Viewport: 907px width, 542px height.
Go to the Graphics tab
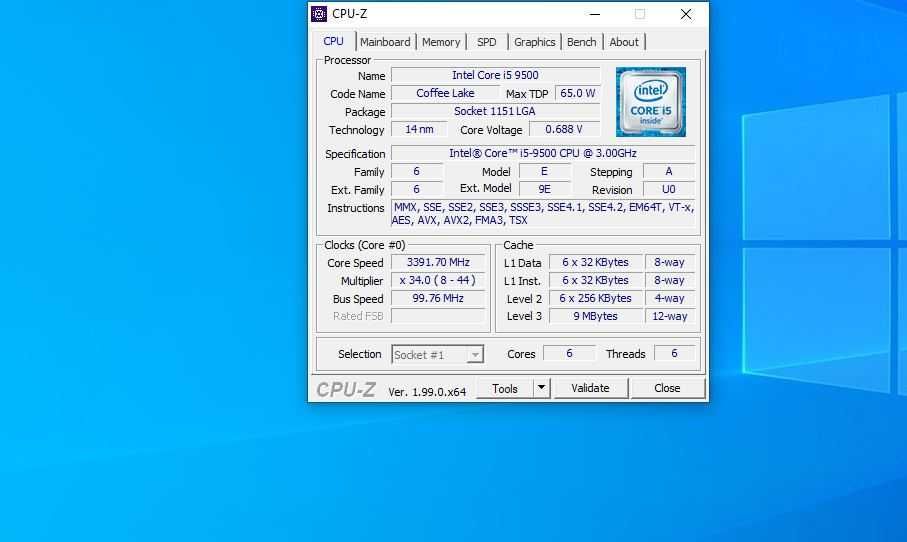tap(534, 42)
